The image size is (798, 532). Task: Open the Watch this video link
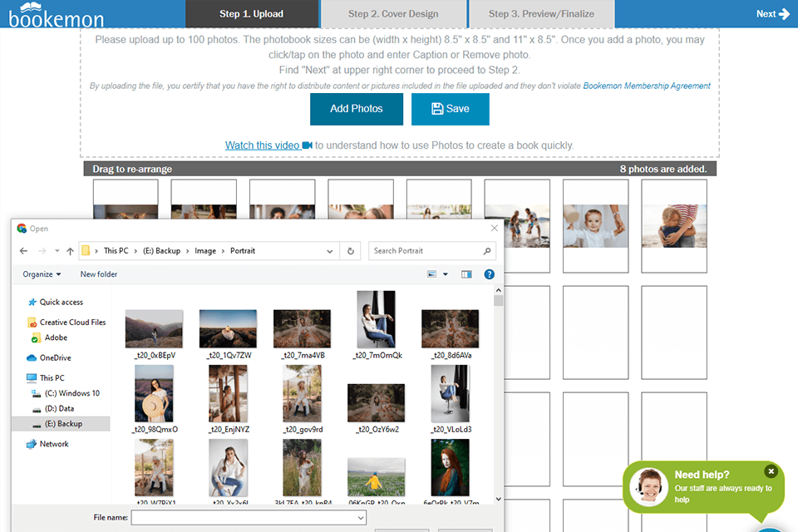[x=263, y=145]
